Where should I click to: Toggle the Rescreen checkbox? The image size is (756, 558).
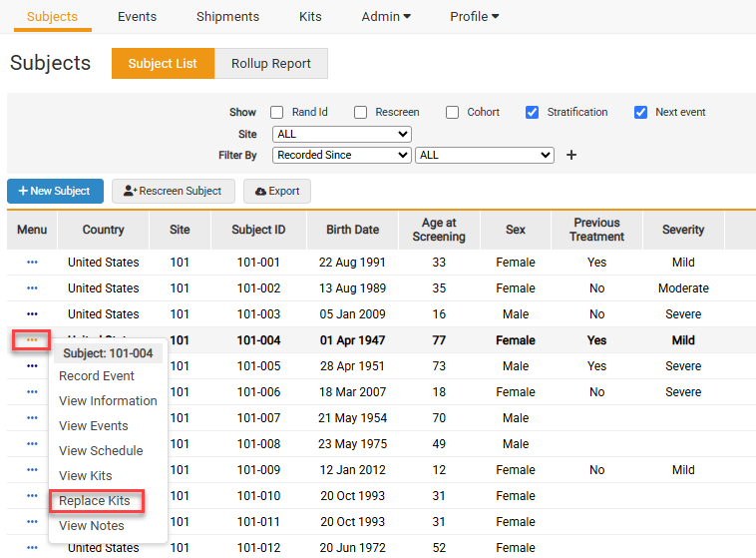[x=361, y=113]
